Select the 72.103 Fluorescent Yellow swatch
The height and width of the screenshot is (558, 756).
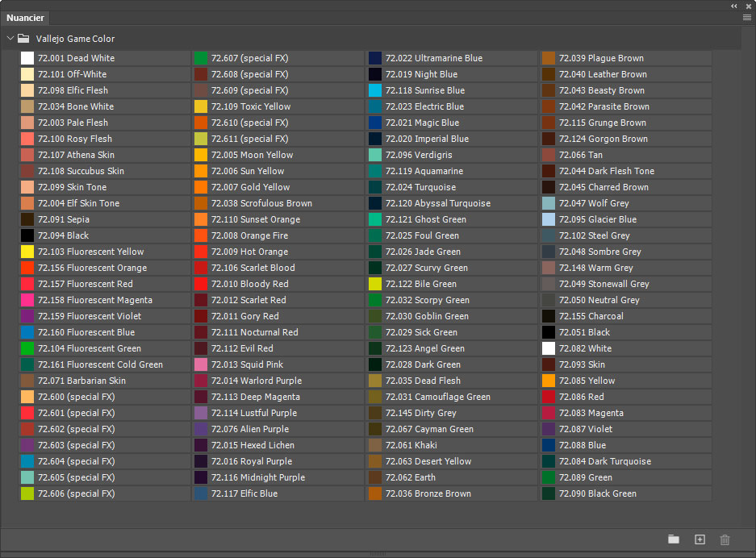(27, 252)
